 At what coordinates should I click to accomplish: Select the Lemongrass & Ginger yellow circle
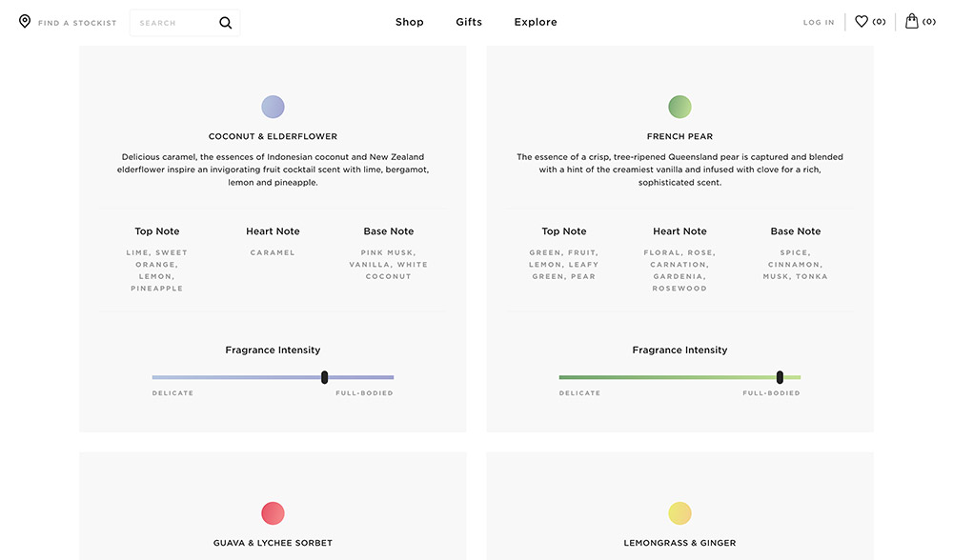pos(679,513)
